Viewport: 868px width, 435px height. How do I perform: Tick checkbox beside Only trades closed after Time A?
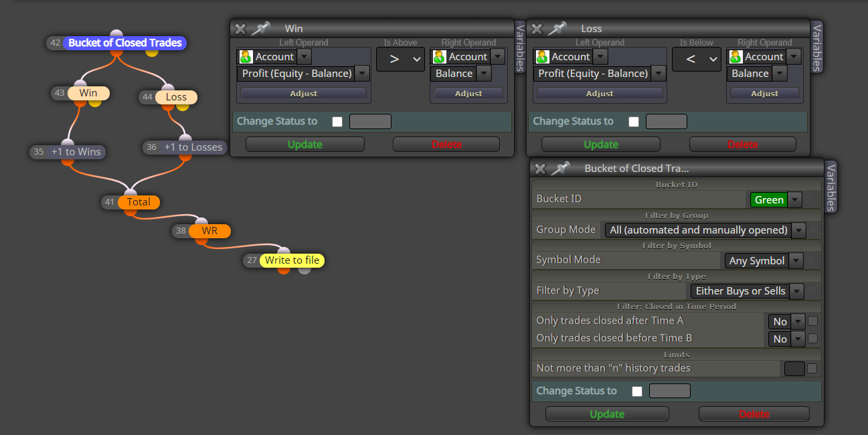click(x=812, y=321)
